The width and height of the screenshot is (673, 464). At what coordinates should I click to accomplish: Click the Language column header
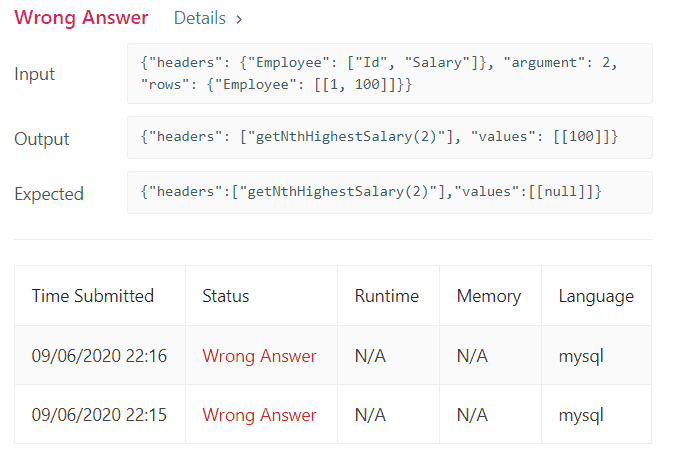coord(596,296)
